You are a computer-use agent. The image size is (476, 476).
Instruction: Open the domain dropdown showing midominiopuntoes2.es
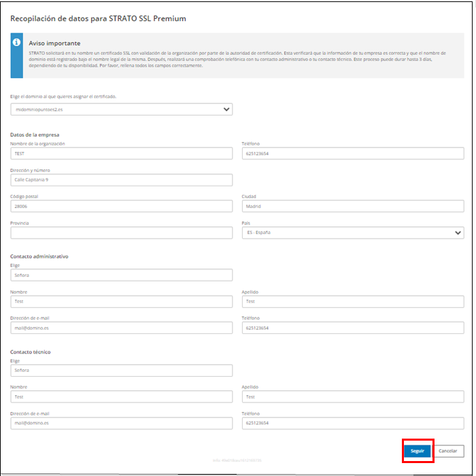122,109
